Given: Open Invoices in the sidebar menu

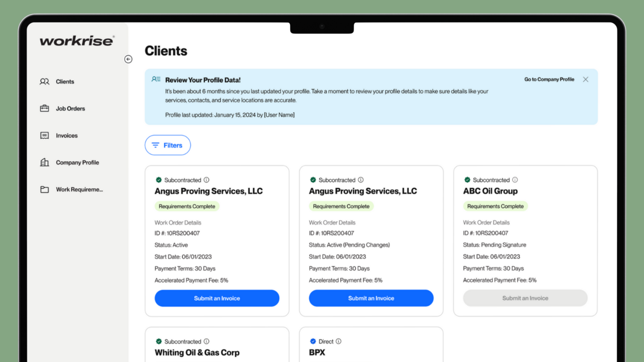Looking at the screenshot, I should coord(67,135).
